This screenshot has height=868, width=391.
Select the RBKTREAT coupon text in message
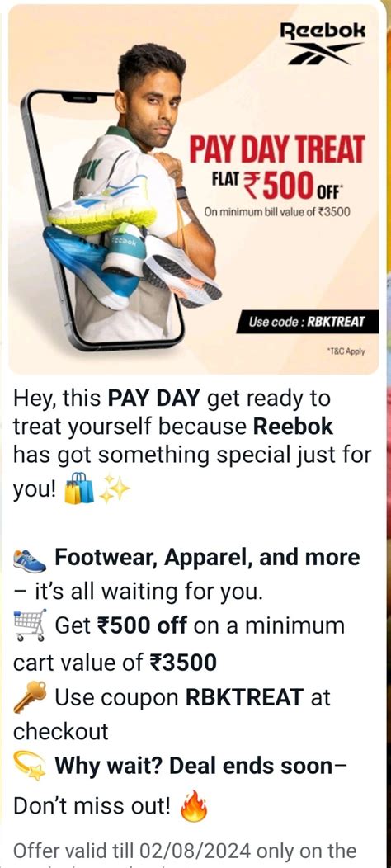pos(244,697)
